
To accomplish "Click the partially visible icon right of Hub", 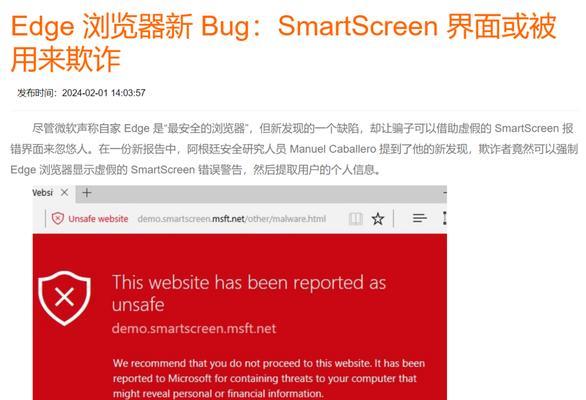I will 444,218.
